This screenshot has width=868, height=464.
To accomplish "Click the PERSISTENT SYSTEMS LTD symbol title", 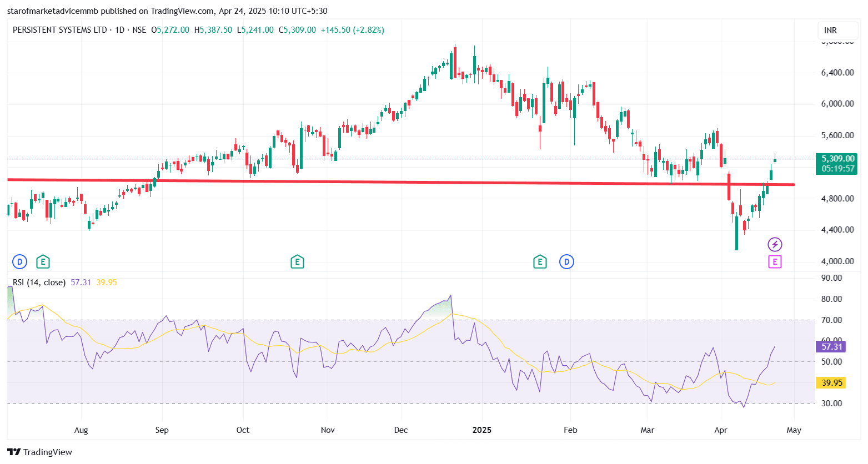I will [60, 30].
